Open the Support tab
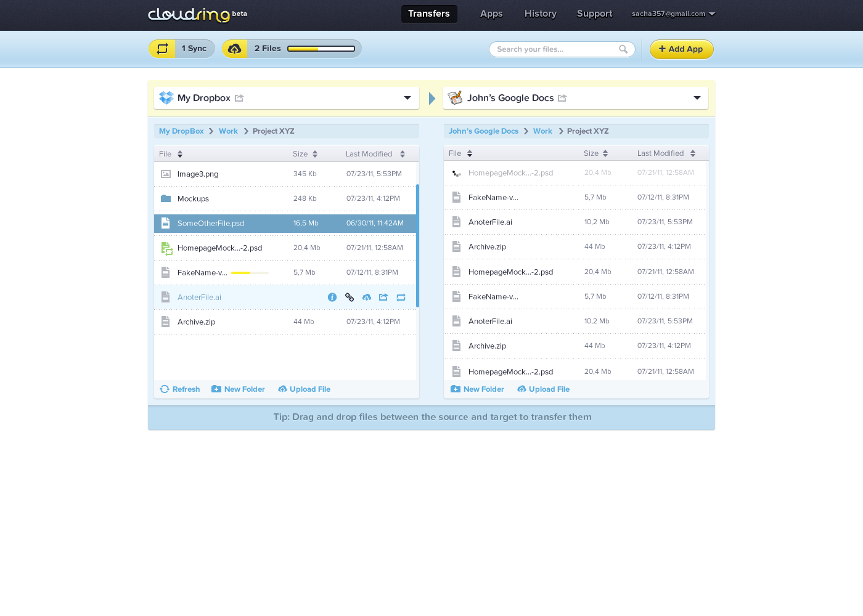Image resolution: width=863 pixels, height=616 pixels. point(595,14)
